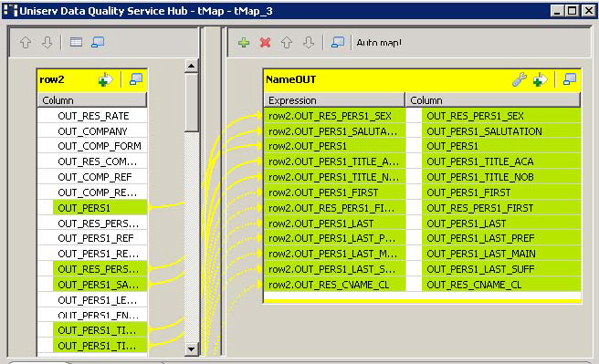The image size is (599, 364).
Task: Select output column OUT_RES_CNAME_CL
Action: 501,285
